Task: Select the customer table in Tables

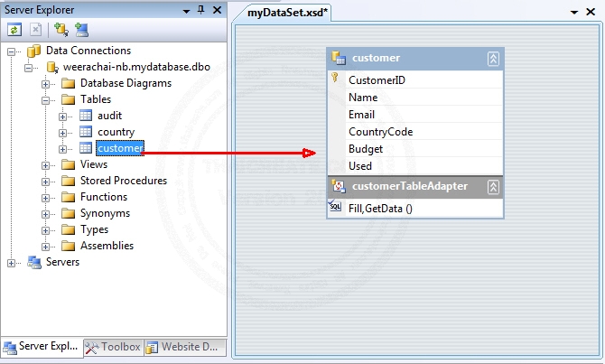Action: (120, 148)
